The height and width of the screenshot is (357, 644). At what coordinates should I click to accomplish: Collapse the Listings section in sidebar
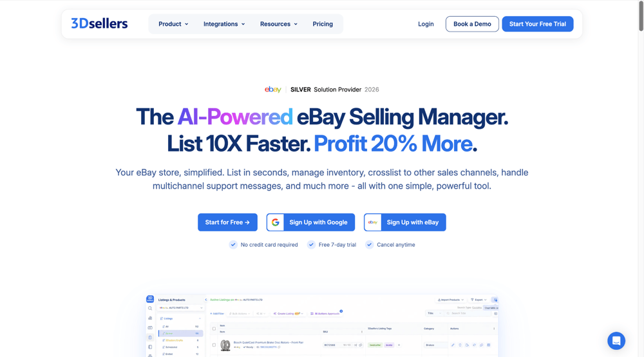[x=200, y=318]
